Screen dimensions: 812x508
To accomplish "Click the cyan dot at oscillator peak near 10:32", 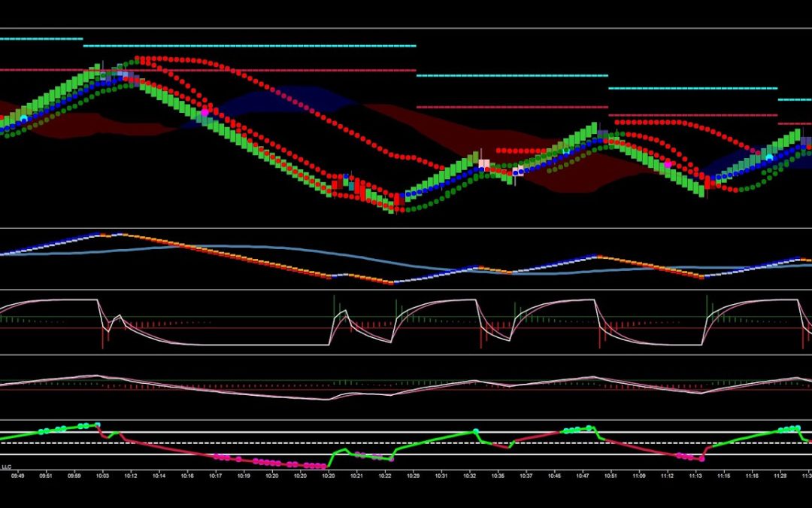I will [x=476, y=431].
